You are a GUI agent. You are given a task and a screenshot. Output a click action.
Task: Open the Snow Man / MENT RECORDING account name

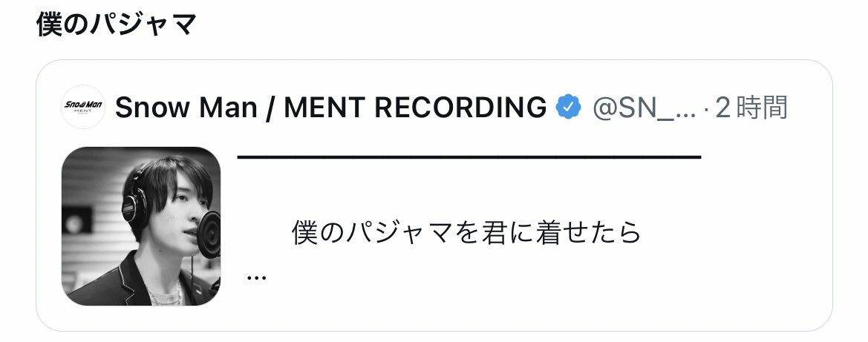pos(330,108)
